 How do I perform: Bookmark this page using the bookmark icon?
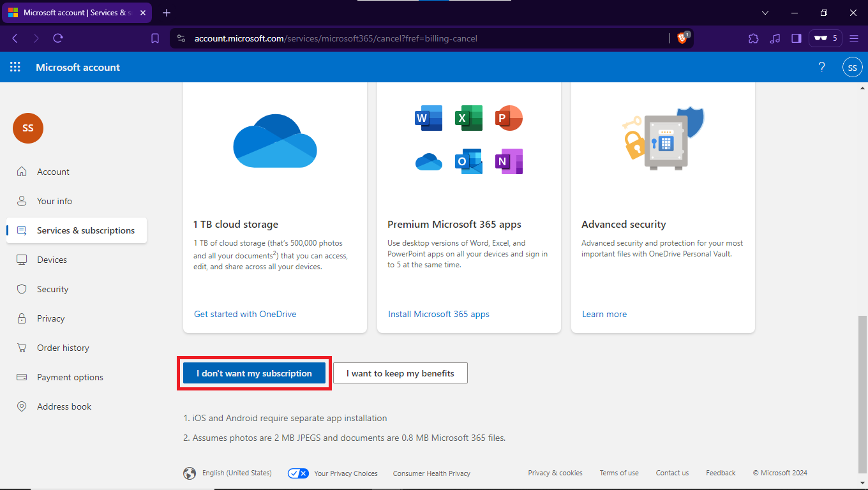(x=155, y=38)
